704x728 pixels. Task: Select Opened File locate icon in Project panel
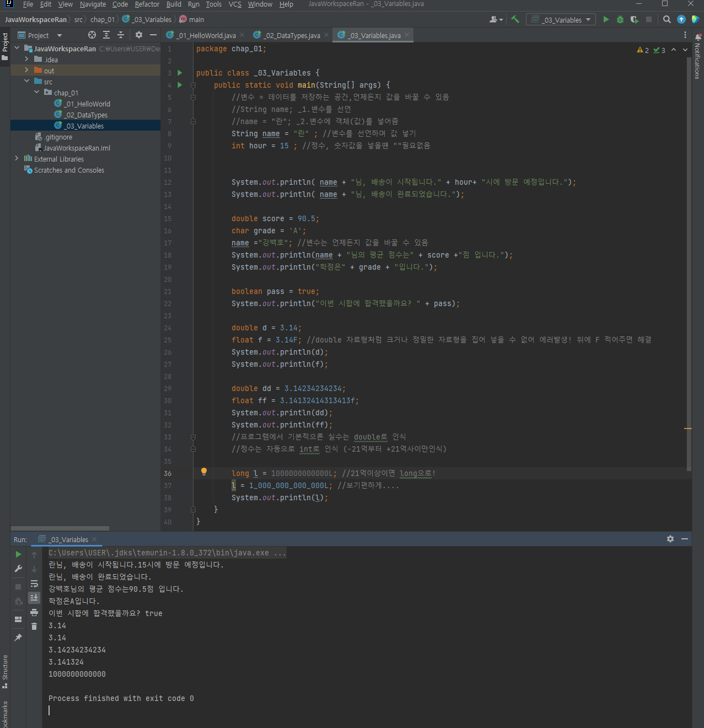coord(92,35)
